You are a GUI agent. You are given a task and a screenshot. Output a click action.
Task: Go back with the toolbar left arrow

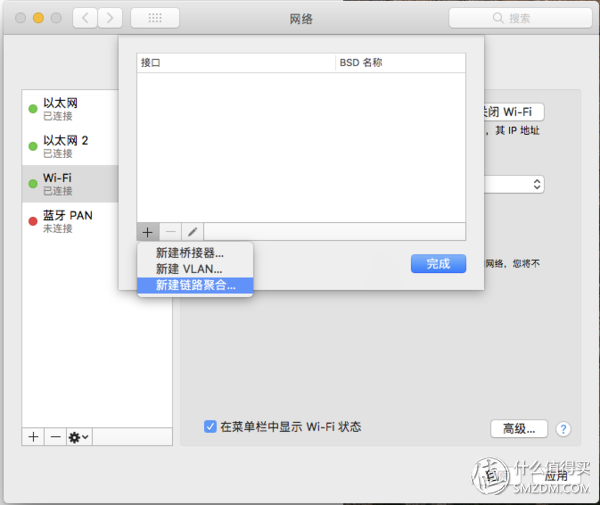point(85,18)
